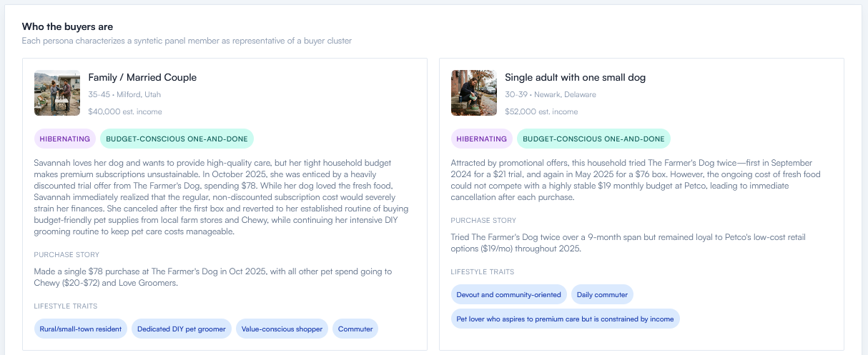Viewport: 868px width, 355px height.
Task: Select the Devout and community-oriented chip
Action: tap(509, 294)
